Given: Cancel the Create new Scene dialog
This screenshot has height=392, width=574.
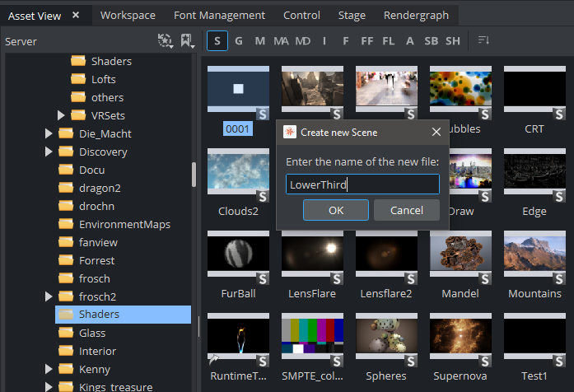Looking at the screenshot, I should 406,210.
